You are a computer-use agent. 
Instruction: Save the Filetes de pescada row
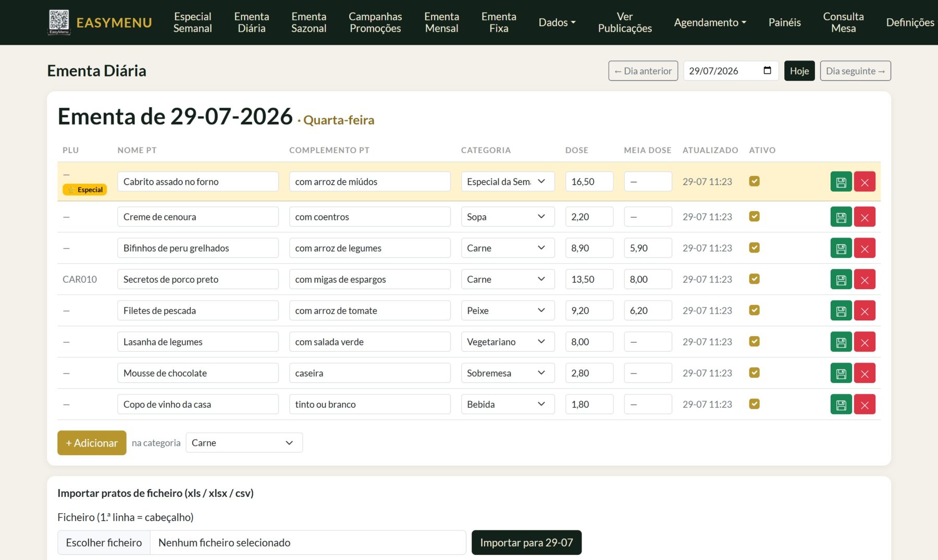tap(841, 310)
